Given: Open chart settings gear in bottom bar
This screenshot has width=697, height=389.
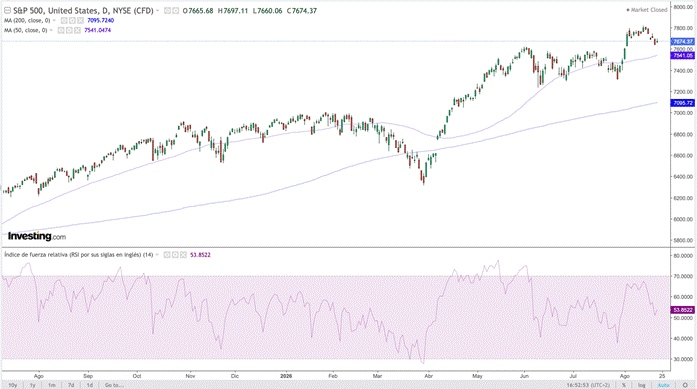Looking at the screenshot, I should [x=685, y=385].
